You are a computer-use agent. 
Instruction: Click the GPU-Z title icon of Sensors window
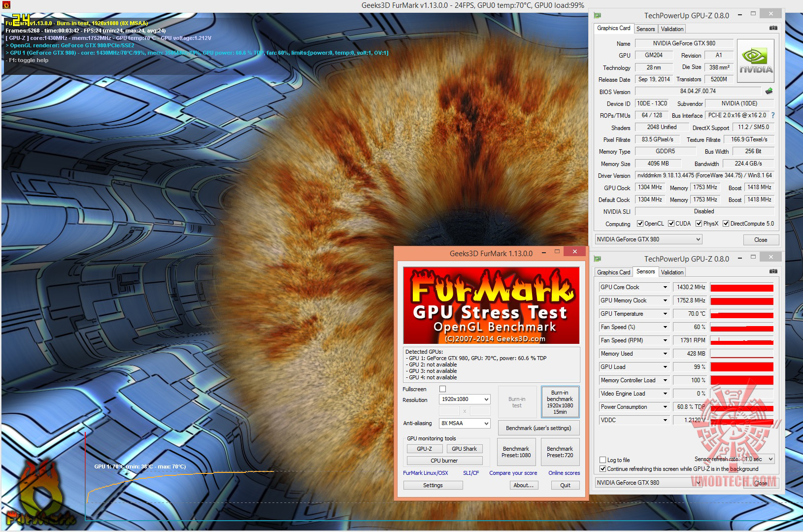click(x=598, y=259)
